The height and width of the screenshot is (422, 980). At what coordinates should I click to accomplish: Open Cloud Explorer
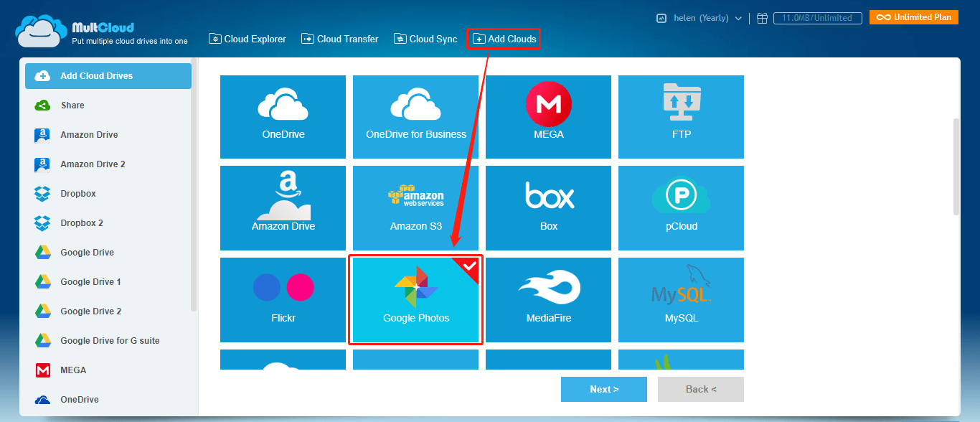pyautogui.click(x=247, y=39)
